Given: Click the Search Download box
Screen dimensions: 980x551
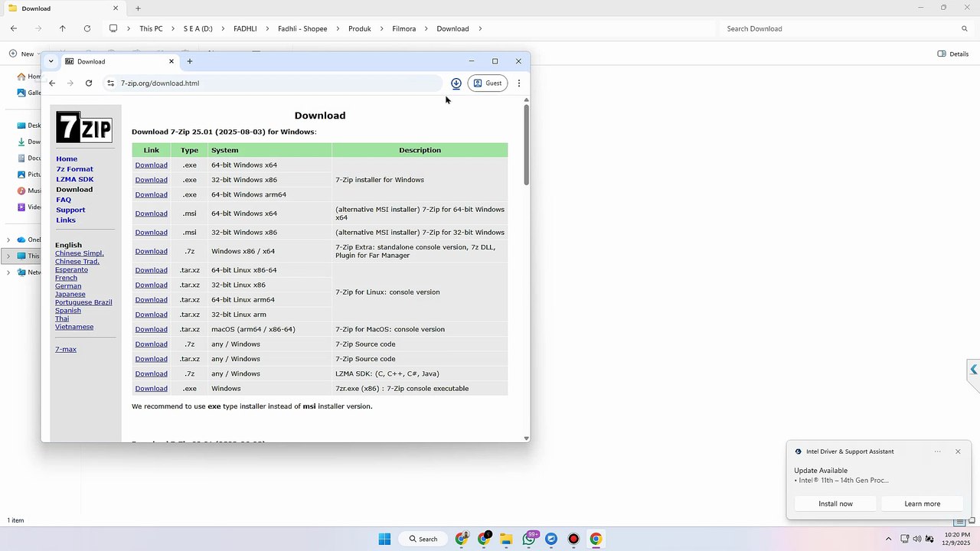Looking at the screenshot, I should coord(847,28).
